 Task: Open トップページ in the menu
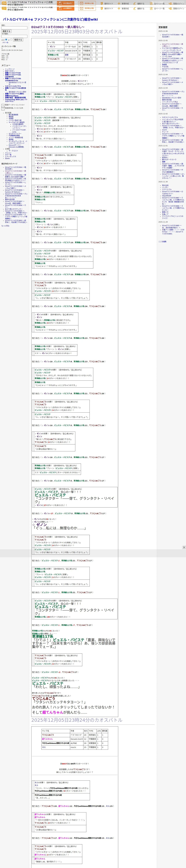coord(10,69)
